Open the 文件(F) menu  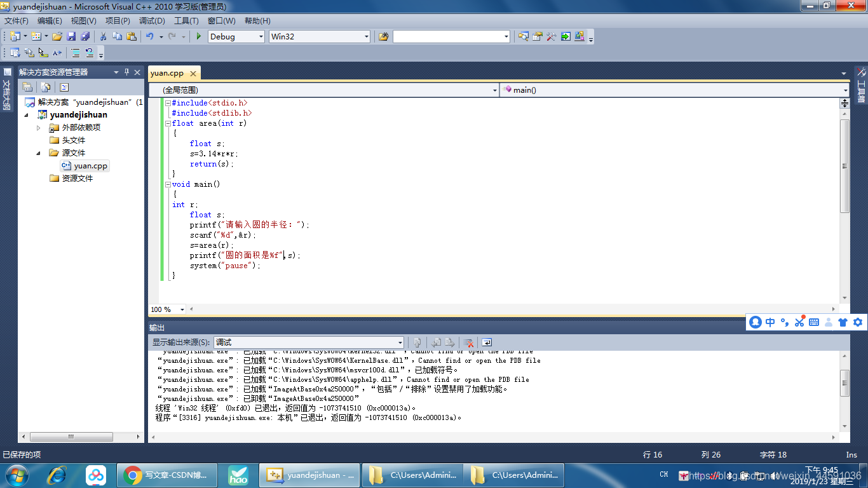point(17,21)
